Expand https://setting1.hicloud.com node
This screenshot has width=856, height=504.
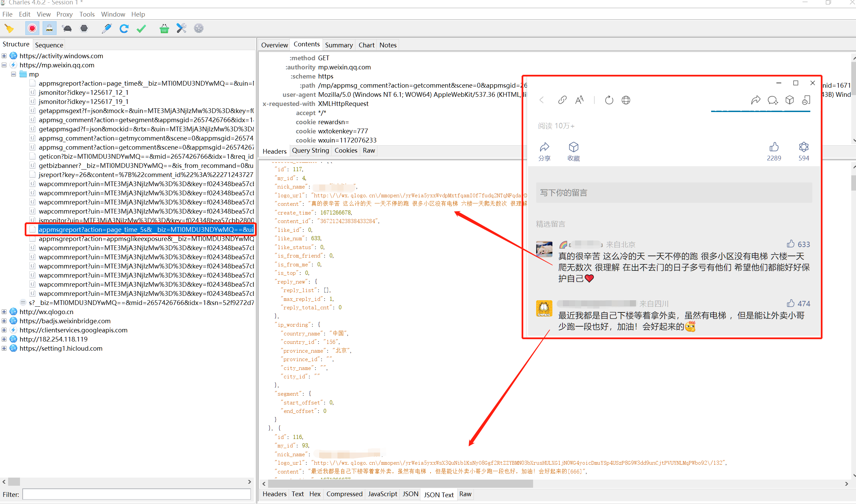point(4,348)
